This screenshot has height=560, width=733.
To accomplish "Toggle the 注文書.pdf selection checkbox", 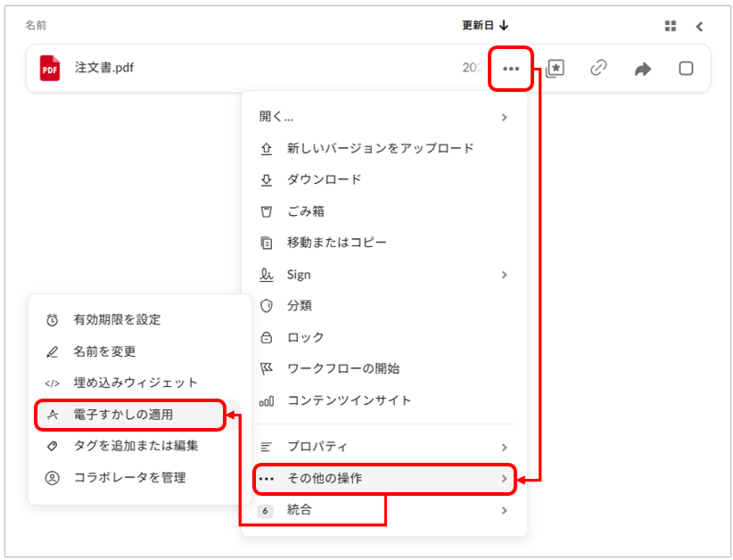I will point(686,69).
